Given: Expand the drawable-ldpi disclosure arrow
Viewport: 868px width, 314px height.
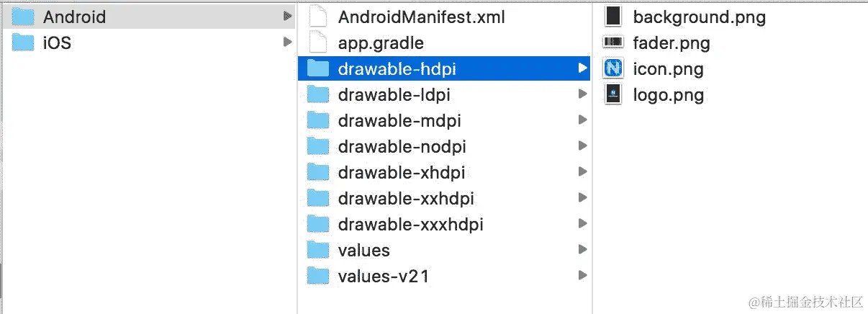Looking at the screenshot, I should pos(582,94).
